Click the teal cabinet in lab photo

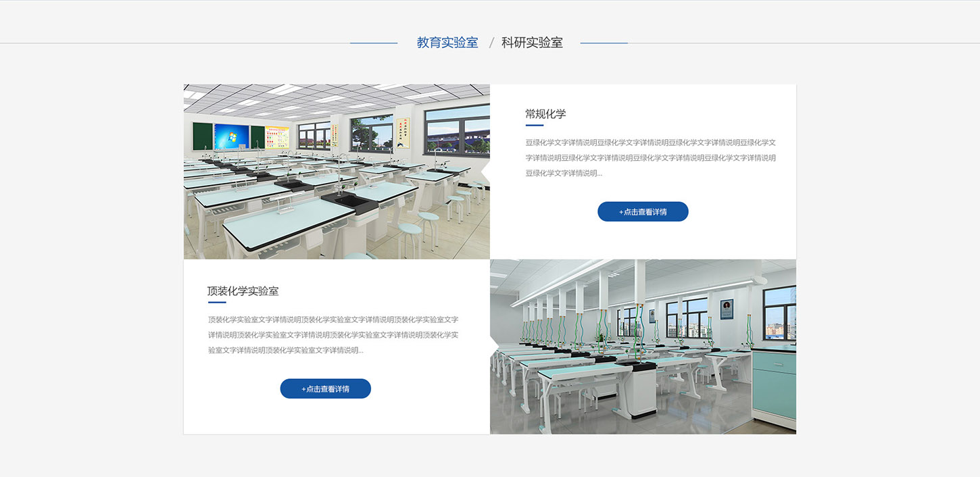[774, 382]
